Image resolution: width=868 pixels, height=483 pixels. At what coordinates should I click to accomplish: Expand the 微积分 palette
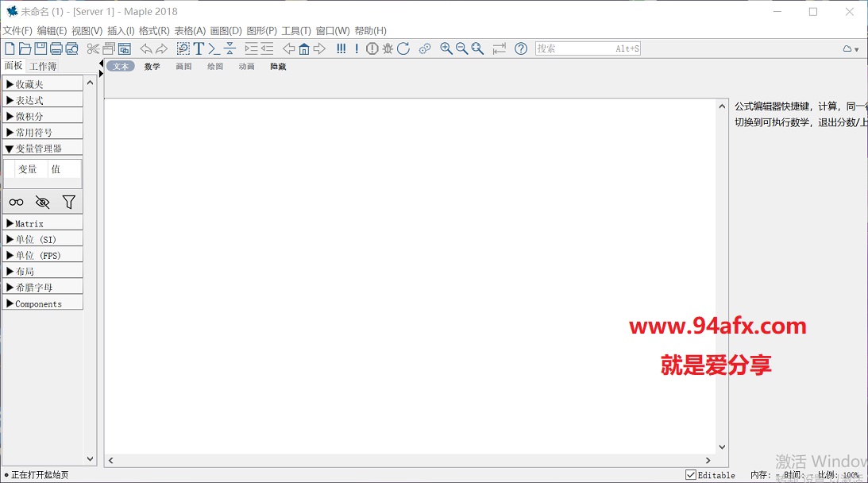coord(43,116)
